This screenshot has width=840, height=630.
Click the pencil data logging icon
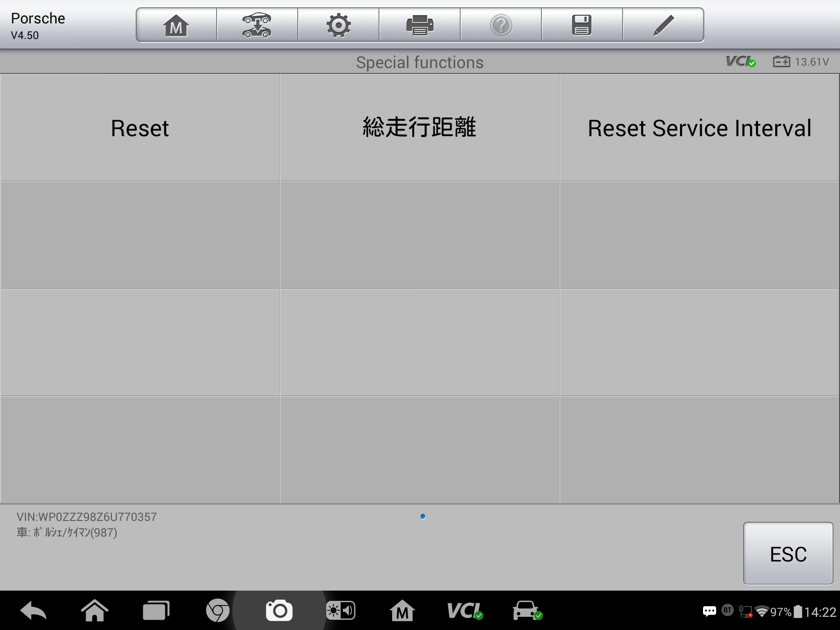663,25
